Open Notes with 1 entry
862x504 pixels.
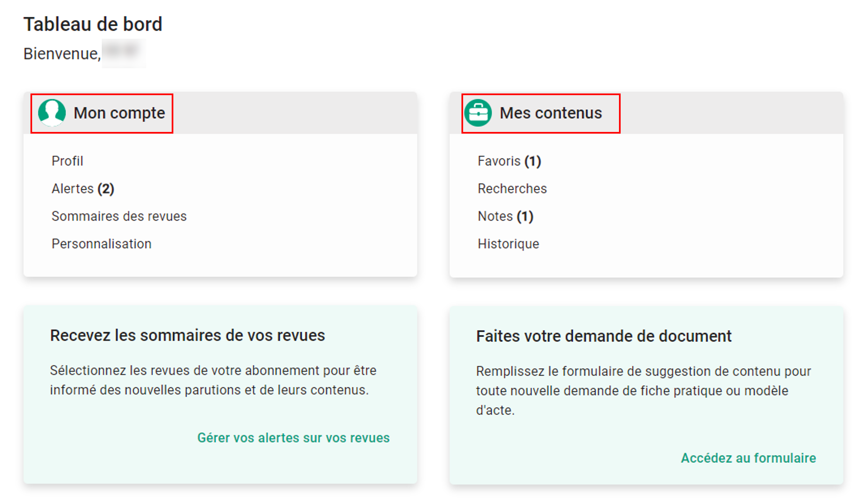tap(505, 216)
